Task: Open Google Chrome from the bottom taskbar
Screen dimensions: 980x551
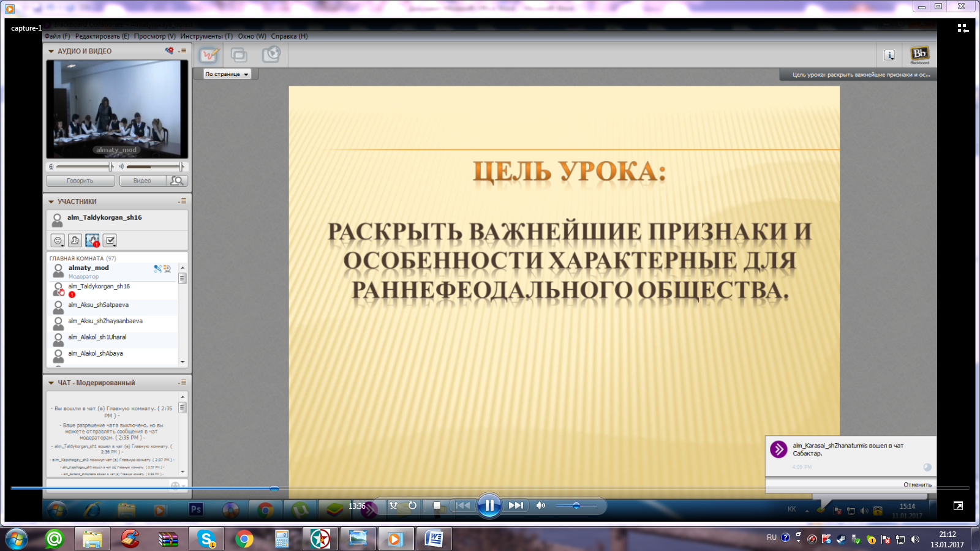Action: 244,539
